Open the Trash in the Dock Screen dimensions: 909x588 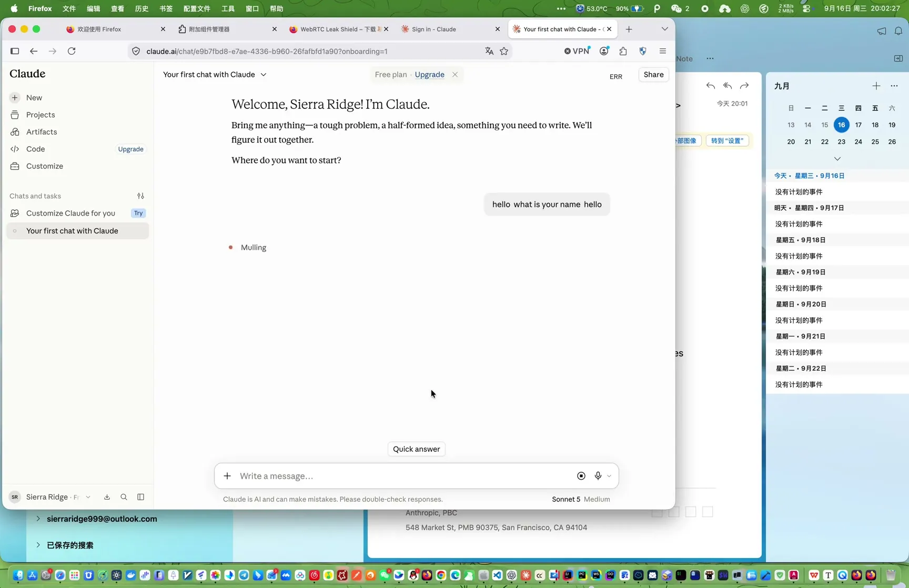click(891, 575)
